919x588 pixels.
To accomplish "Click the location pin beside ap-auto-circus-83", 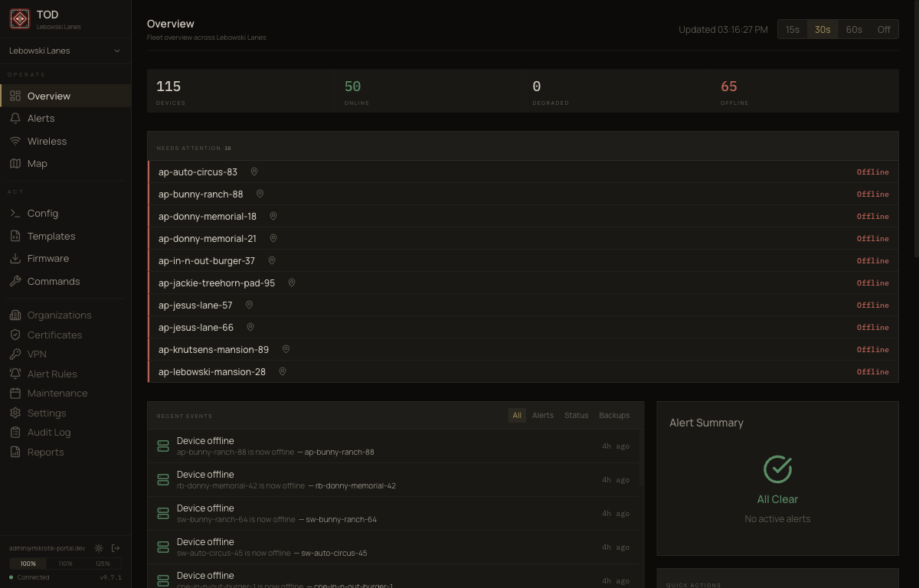I will coord(253,171).
